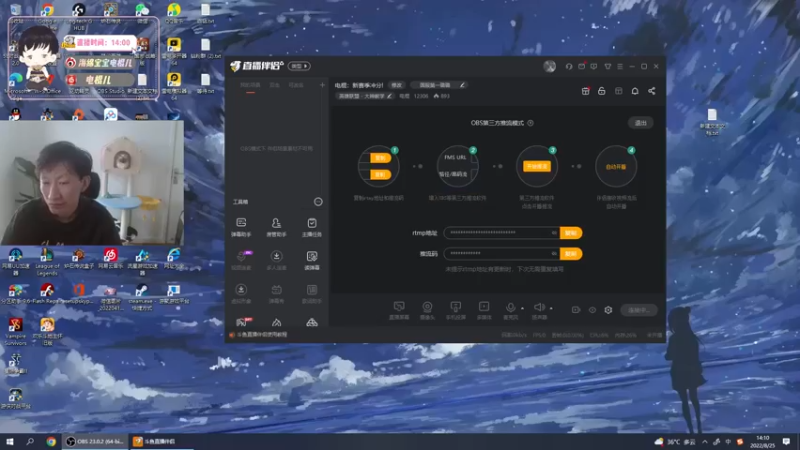
Task: Click the 新版 pill next to the logo
Action: (299, 66)
